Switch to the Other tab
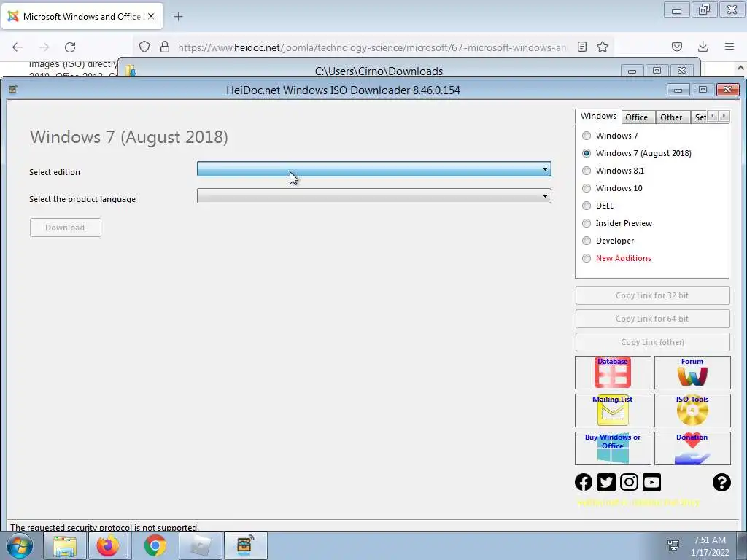Screen dimensions: 747x560 click(x=671, y=117)
